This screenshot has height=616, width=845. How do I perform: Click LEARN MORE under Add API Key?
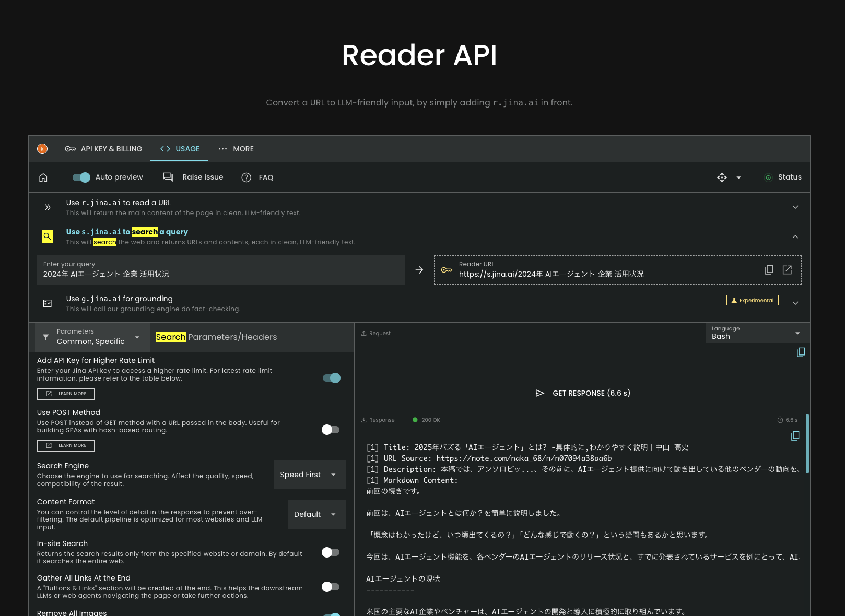point(66,394)
